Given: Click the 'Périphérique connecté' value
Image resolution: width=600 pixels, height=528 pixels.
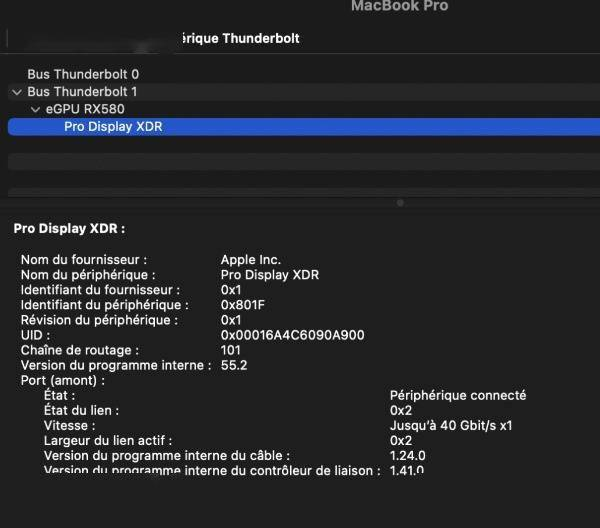Looking at the screenshot, I should (x=458, y=396).
